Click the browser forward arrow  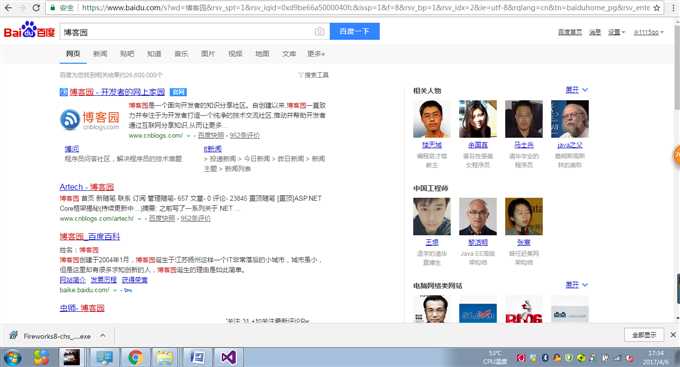(x=22, y=8)
